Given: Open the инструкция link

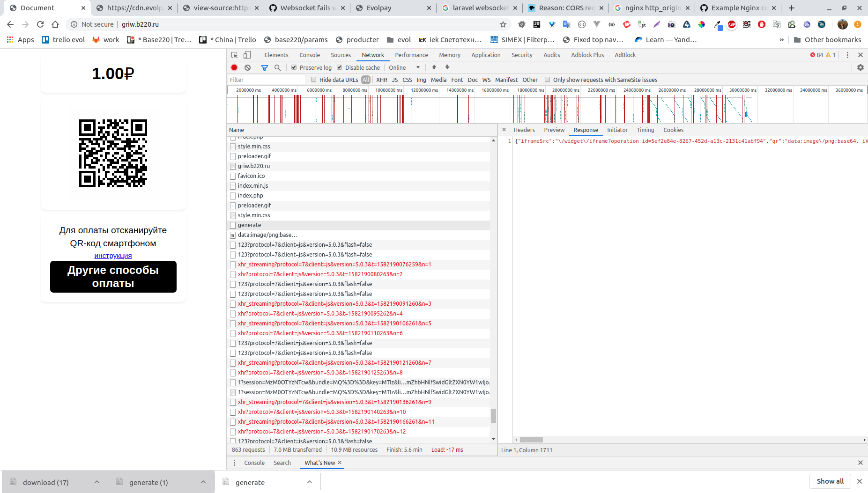Looking at the screenshot, I should (x=113, y=256).
